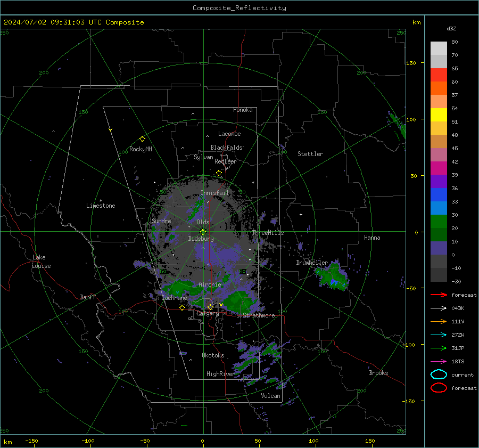Click the cyan 27ZW arrow in legend
The image size is (479, 448).
tap(439, 335)
